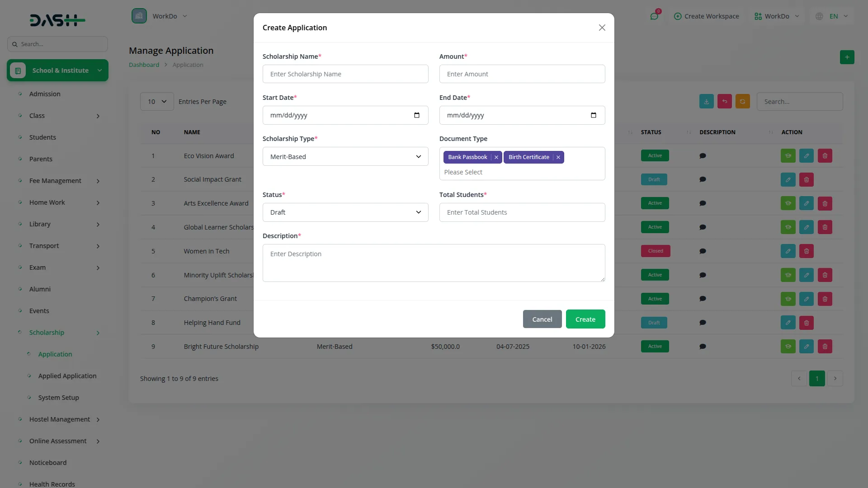This screenshot has width=868, height=488.
Task: Open End Date calendar picker icon
Action: click(594, 115)
